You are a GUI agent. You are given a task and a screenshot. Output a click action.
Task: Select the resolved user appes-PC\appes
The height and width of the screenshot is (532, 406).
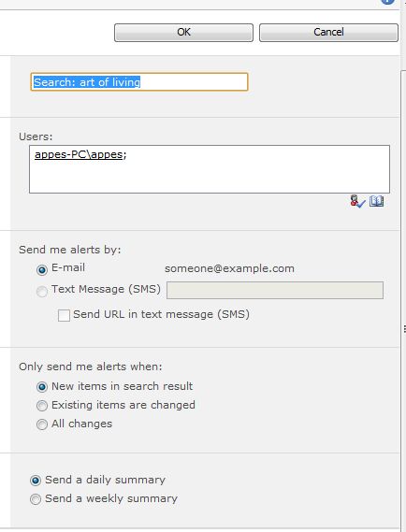(79, 154)
